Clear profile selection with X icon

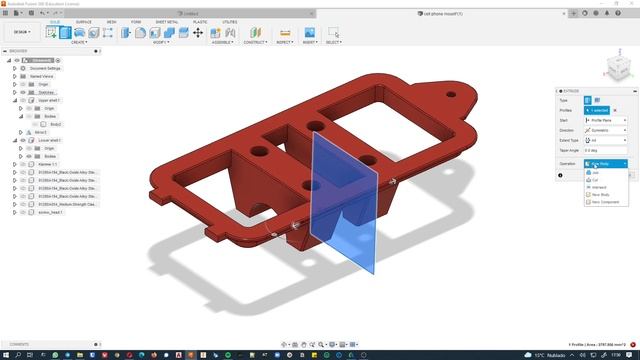(x=615, y=110)
